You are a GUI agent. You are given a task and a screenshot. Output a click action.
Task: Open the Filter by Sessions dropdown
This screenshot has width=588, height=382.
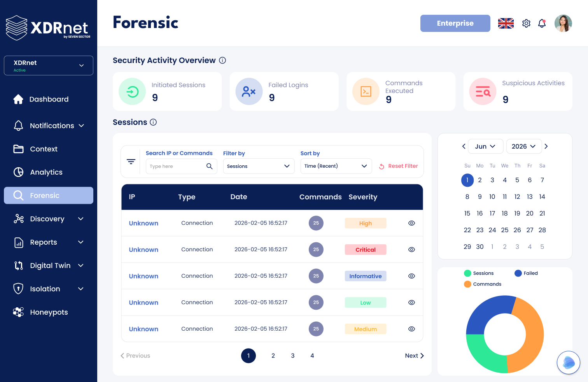click(259, 166)
